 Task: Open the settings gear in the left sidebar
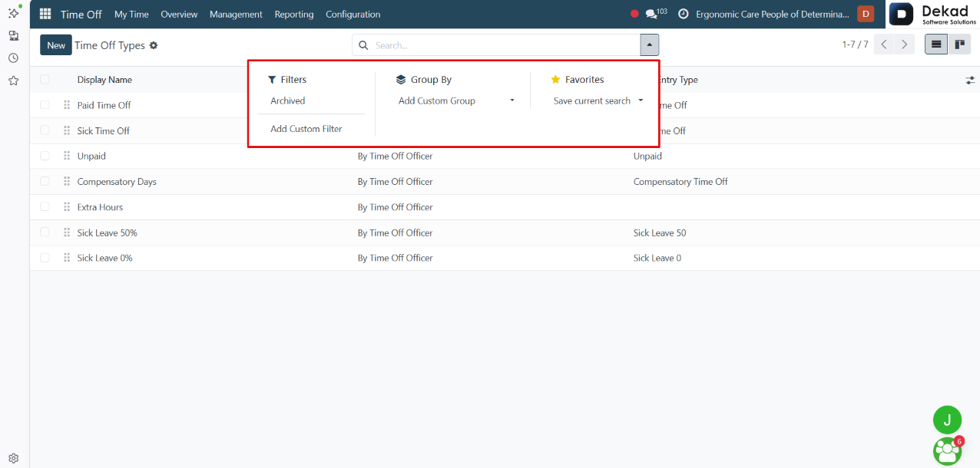[x=14, y=458]
